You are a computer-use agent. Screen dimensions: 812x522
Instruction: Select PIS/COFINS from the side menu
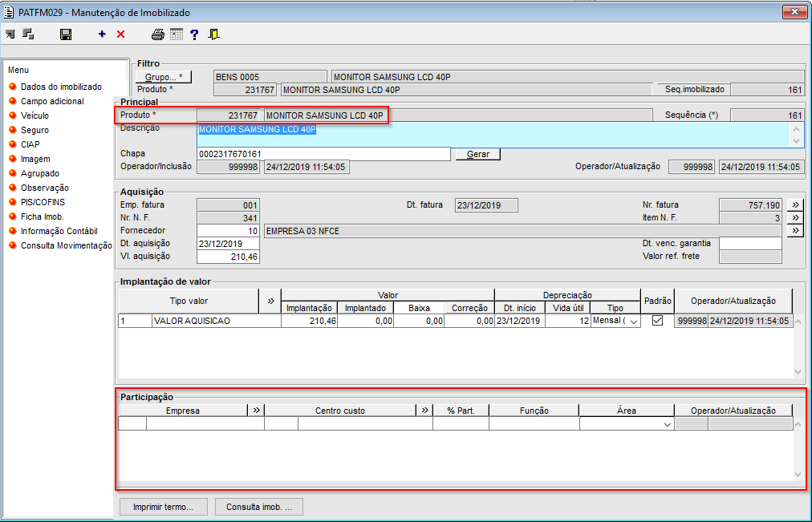tap(43, 202)
